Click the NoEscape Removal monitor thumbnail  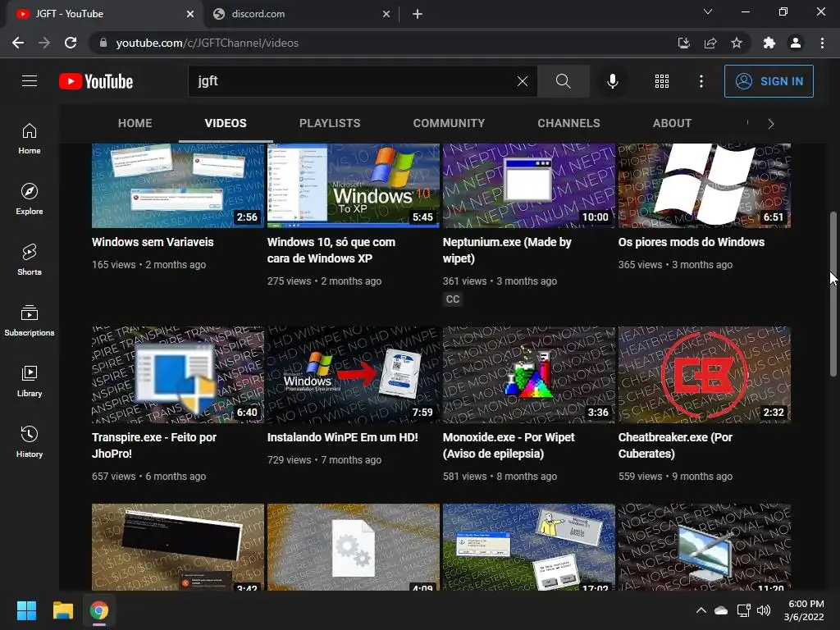704,547
